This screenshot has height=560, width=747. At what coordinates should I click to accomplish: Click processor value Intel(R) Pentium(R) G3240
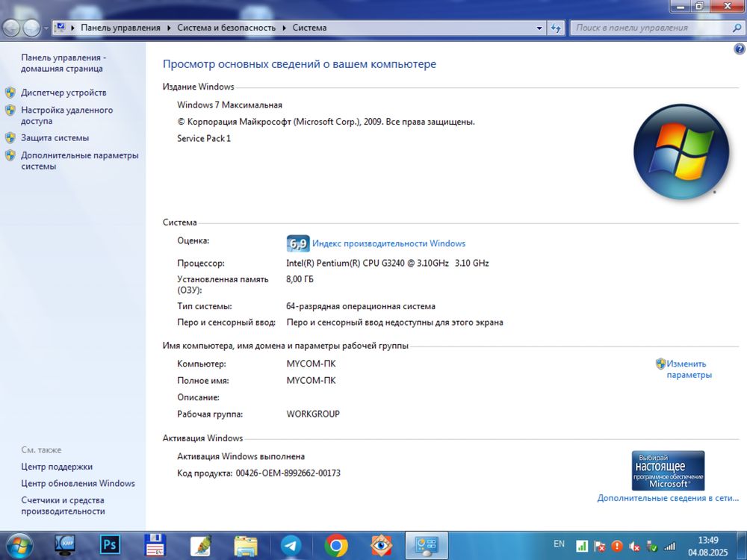[x=387, y=263]
